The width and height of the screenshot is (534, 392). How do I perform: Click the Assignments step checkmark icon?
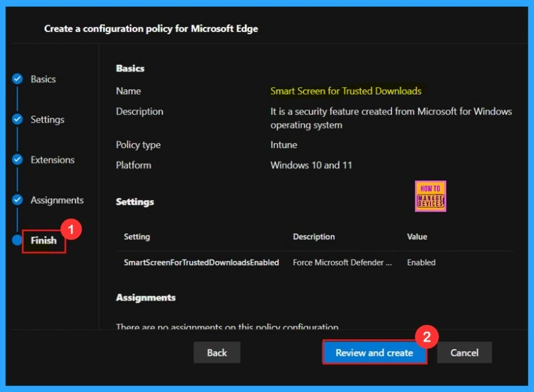(17, 199)
